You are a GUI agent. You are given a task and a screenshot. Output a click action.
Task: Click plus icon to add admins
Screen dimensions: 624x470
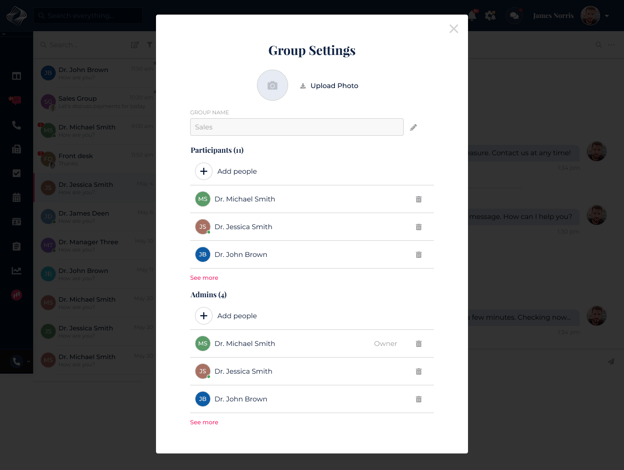(x=203, y=316)
